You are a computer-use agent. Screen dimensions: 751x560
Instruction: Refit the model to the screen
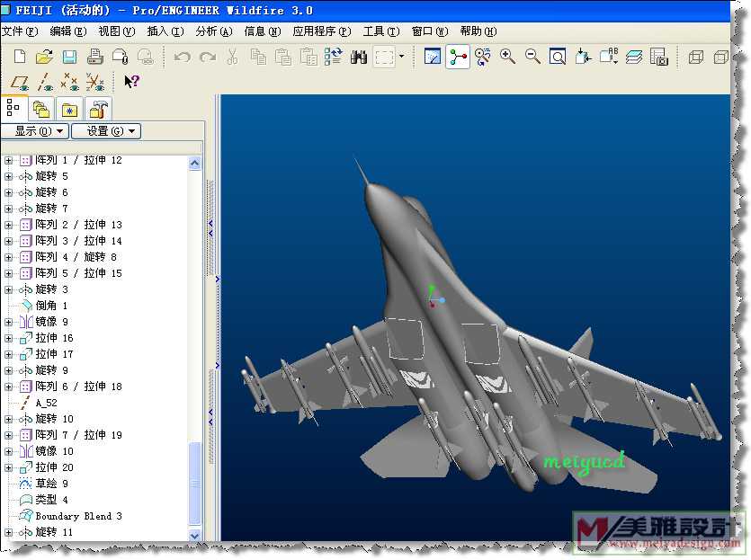pos(558,57)
